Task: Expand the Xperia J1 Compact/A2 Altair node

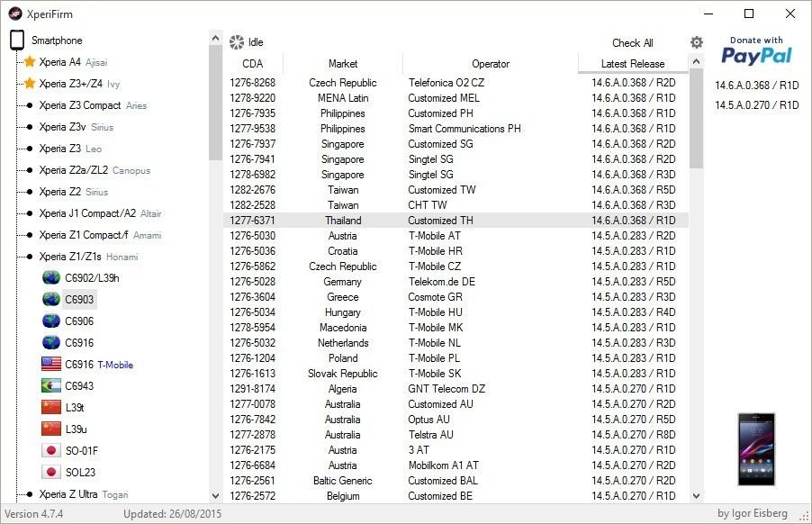Action: 30,213
